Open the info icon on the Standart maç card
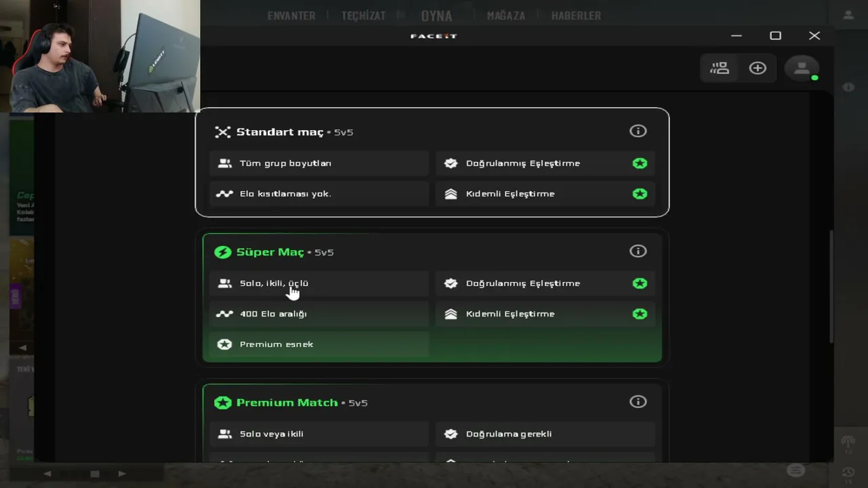This screenshot has width=868, height=488. [638, 131]
